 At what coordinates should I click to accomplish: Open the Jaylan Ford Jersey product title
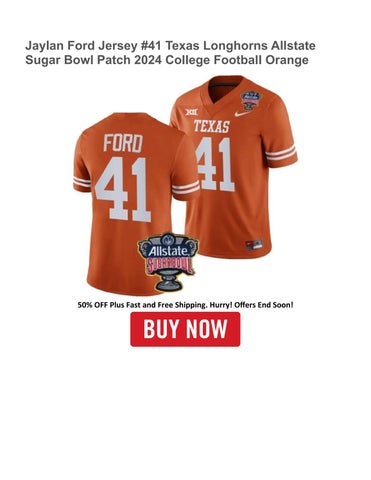pyautogui.click(x=170, y=53)
